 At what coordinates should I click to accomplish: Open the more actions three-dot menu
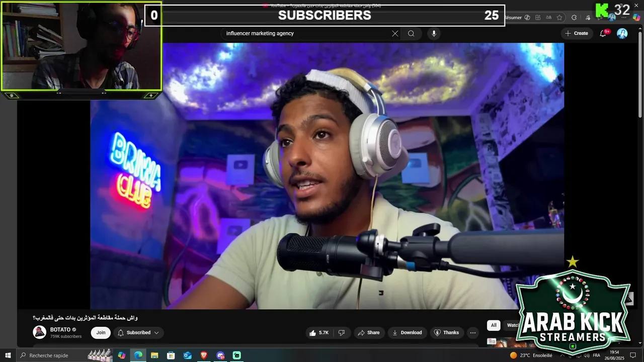click(472, 332)
